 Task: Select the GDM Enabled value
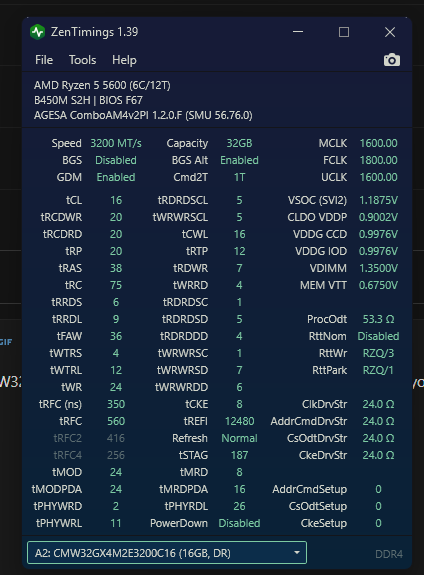(116, 177)
